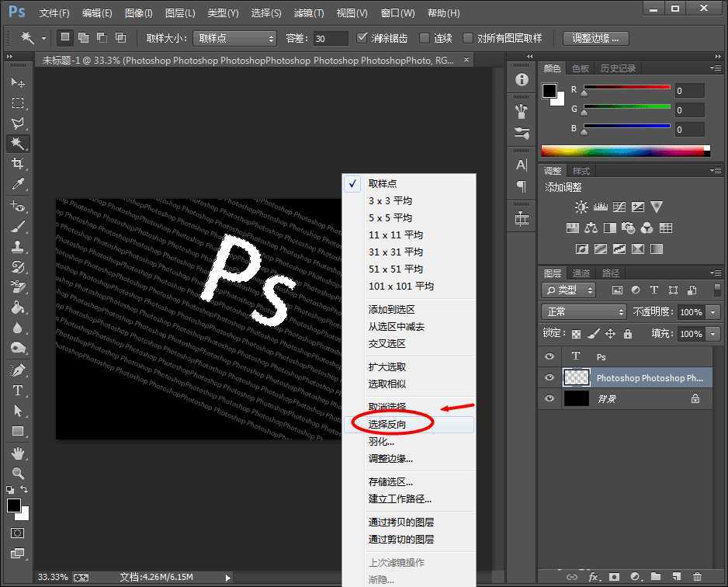Select the Magic Wand tool
The image size is (728, 587).
coord(17,144)
